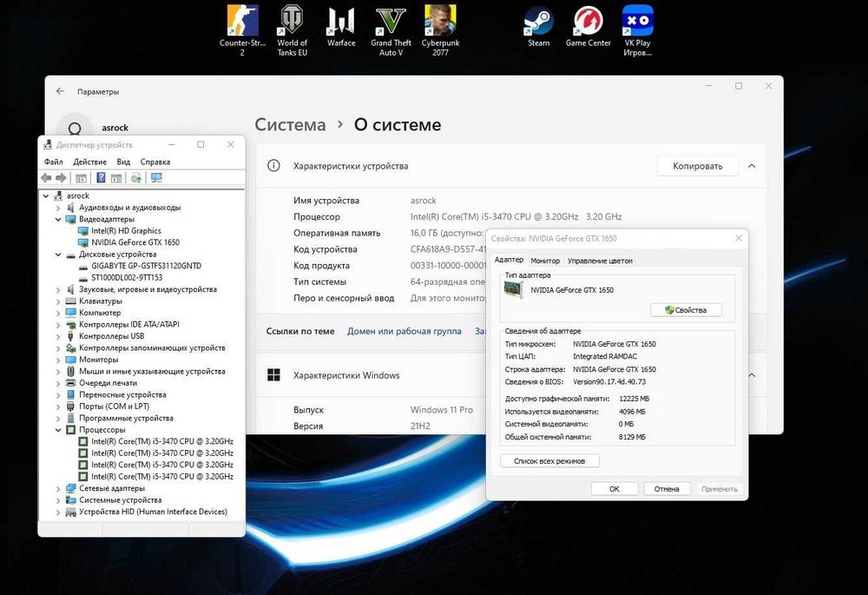This screenshot has height=595, width=868.
Task: Open the World of Tanks EU shortcut
Action: click(x=292, y=30)
